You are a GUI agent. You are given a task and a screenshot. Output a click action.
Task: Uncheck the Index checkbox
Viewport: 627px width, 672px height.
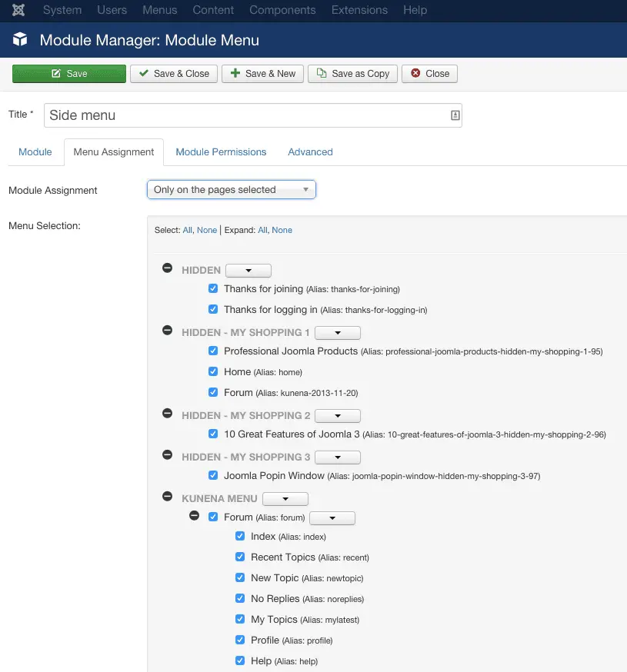coord(240,536)
